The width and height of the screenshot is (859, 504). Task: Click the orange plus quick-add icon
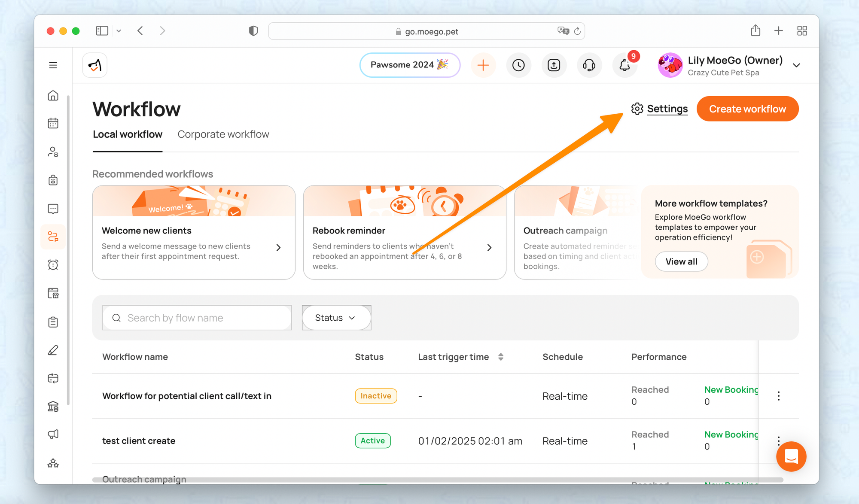(x=483, y=65)
